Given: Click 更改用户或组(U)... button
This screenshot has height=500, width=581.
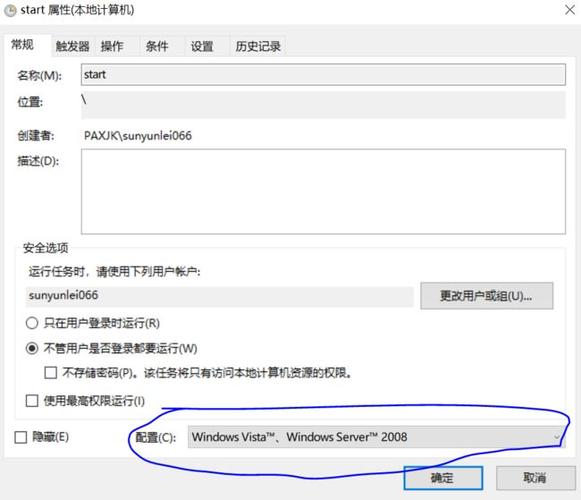Looking at the screenshot, I should click(487, 296).
